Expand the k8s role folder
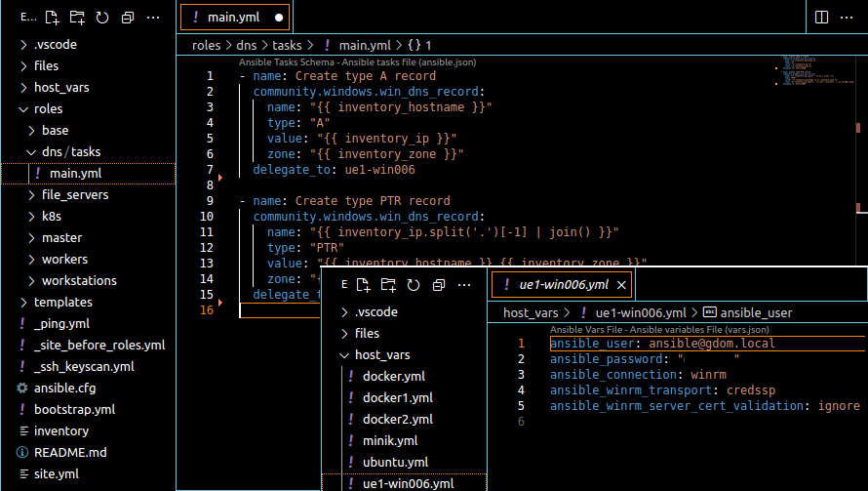The image size is (868, 491). [51, 216]
